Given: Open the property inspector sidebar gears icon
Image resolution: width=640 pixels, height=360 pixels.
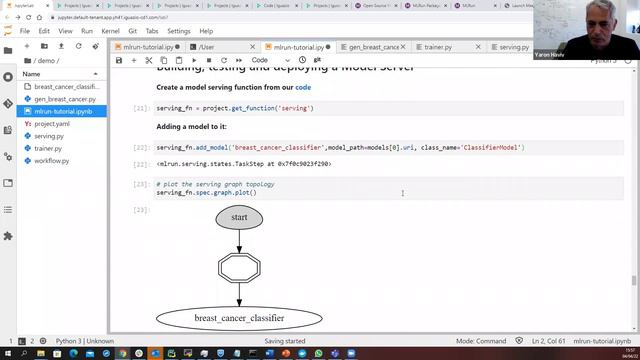Looking at the screenshot, I should (8, 157).
